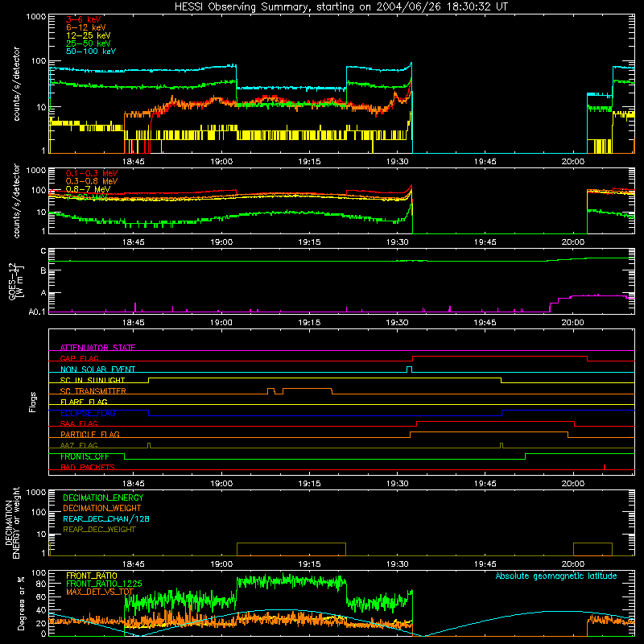Image resolution: width=644 pixels, height=644 pixels.
Task: Select the FRONTS_OFF flag label
Action: [x=85, y=456]
